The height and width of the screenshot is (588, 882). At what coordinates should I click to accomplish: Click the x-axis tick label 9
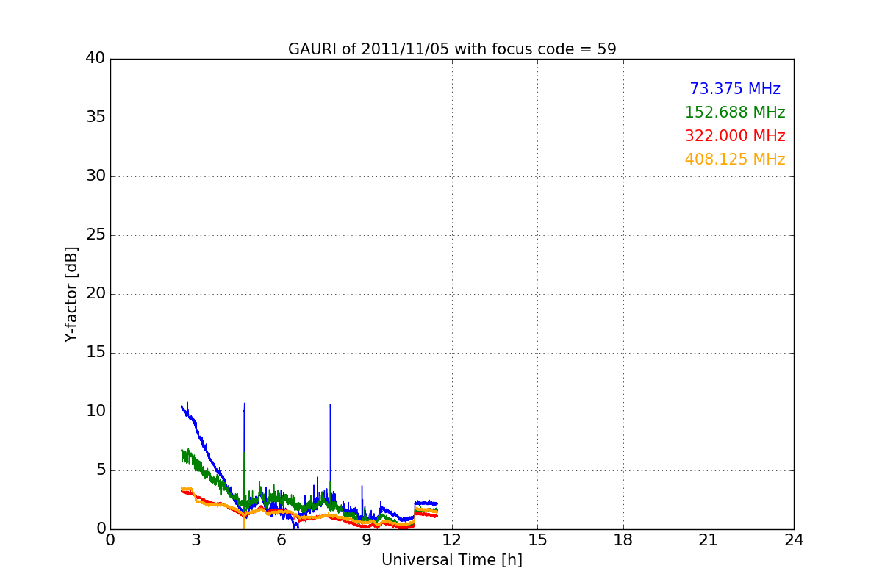[367, 539]
